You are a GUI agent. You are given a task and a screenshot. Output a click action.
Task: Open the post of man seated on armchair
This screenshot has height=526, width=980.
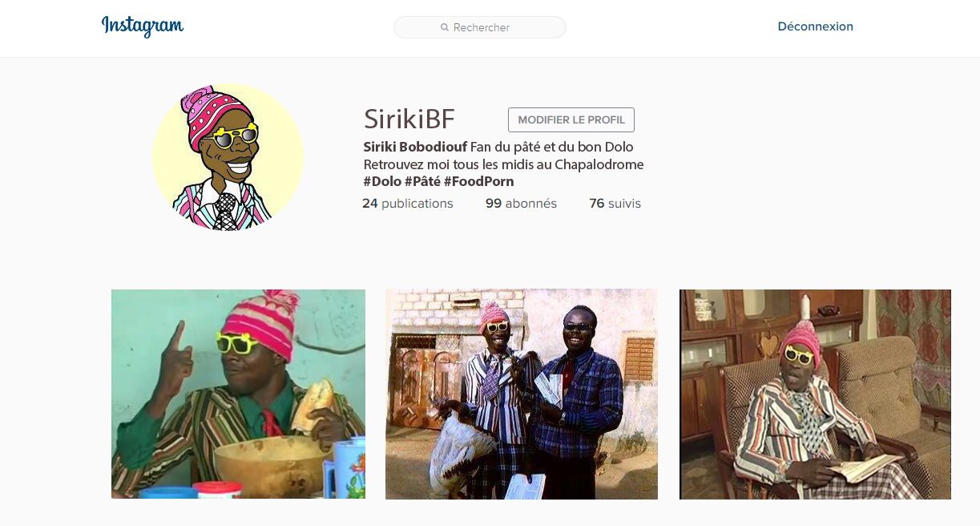pyautogui.click(x=815, y=394)
